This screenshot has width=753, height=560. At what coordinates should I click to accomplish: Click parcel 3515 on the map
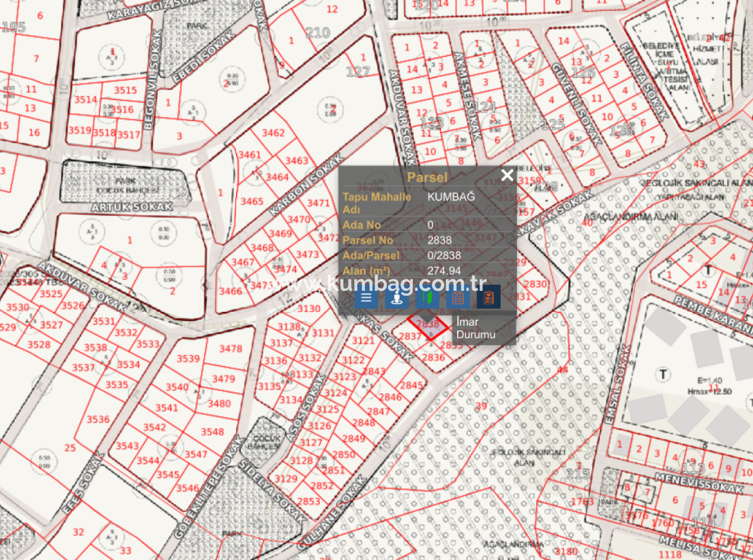125,90
